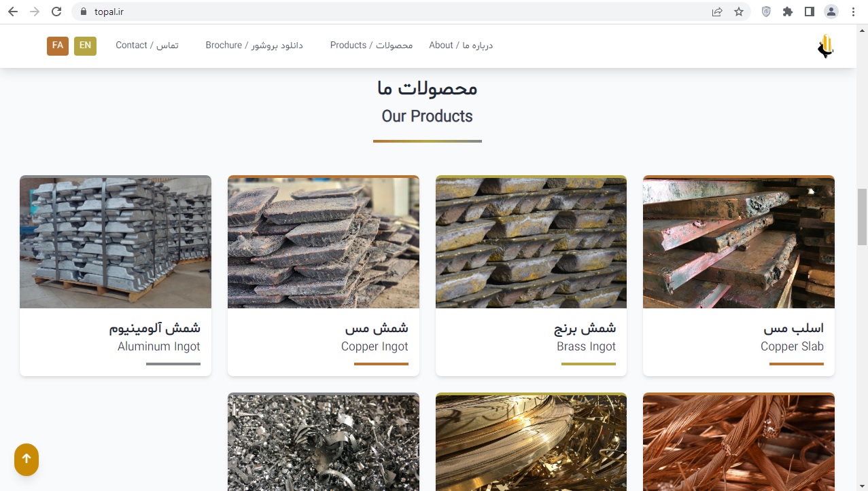Viewport: 868px width, 491px height.
Task: Toggle the browser side panel icon
Action: (x=810, y=12)
